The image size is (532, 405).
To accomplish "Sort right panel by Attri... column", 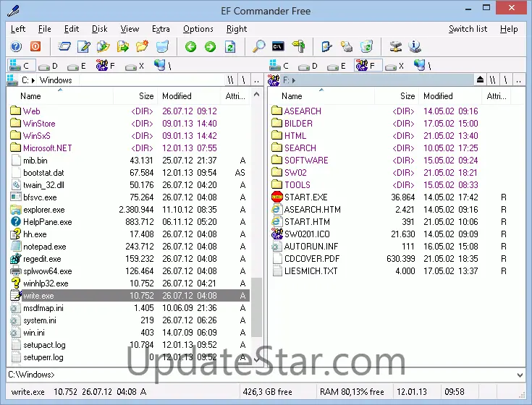I will point(497,96).
